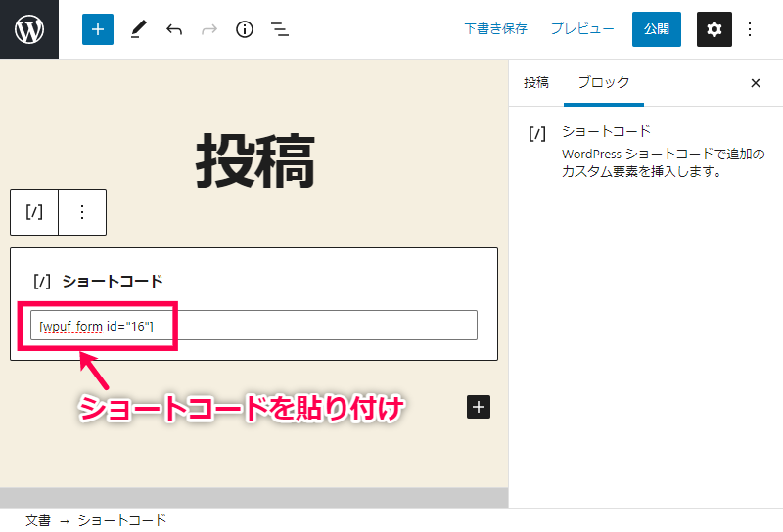
Task: Undo the last change with arrow icon
Action: (174, 29)
